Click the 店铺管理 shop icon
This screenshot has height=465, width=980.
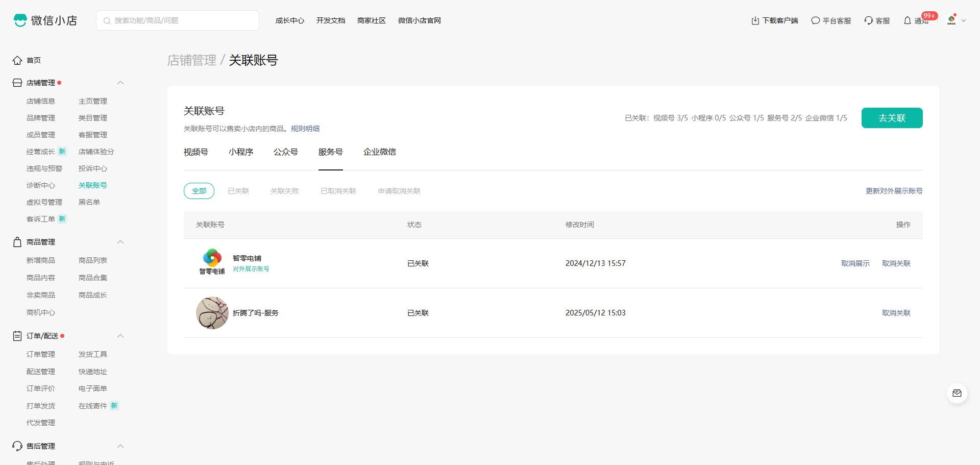point(17,83)
